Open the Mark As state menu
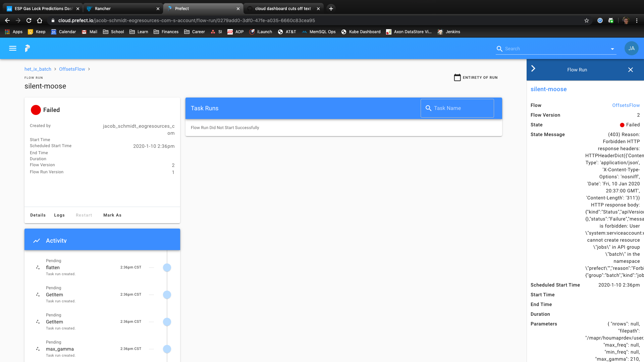This screenshot has height=362, width=644. (112, 215)
